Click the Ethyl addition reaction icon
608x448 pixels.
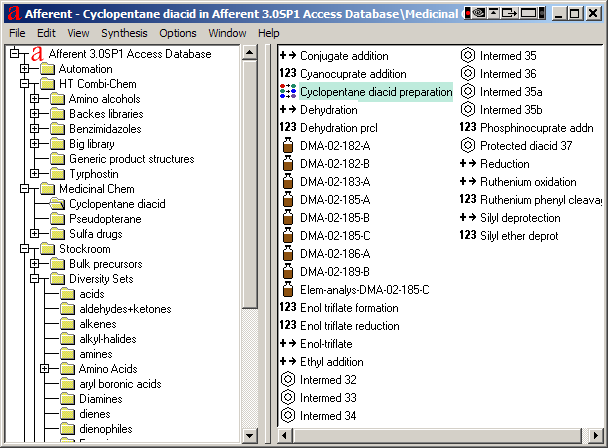(x=288, y=362)
